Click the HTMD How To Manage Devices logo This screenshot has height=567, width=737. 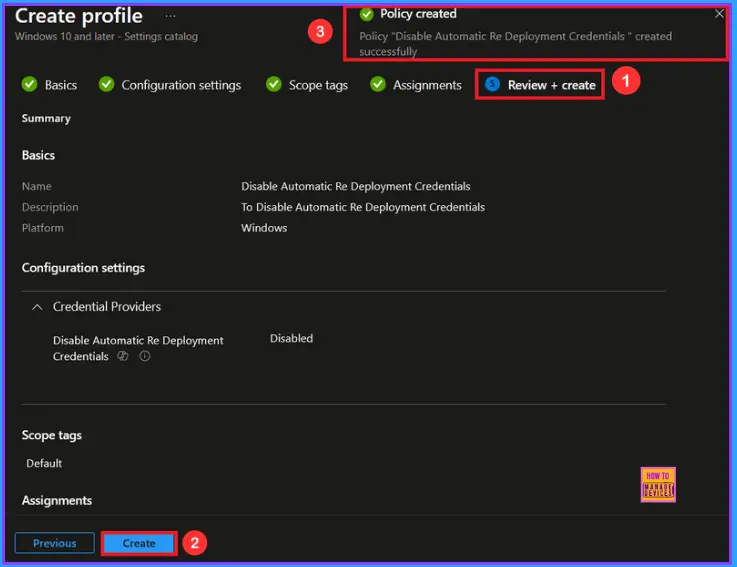pos(658,484)
